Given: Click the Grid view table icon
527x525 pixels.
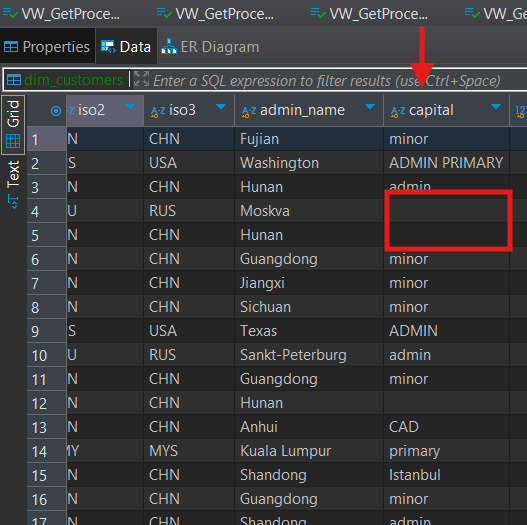Looking at the screenshot, I should (x=13, y=141).
